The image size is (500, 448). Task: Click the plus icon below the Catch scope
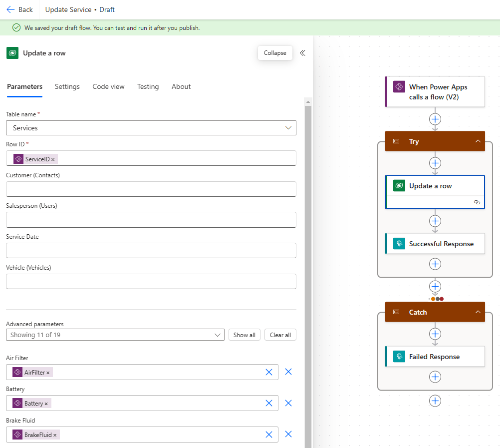[435, 401]
